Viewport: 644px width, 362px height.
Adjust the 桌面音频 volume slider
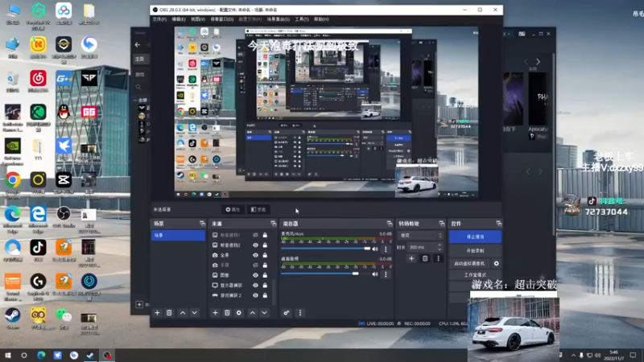pyautogui.click(x=325, y=274)
